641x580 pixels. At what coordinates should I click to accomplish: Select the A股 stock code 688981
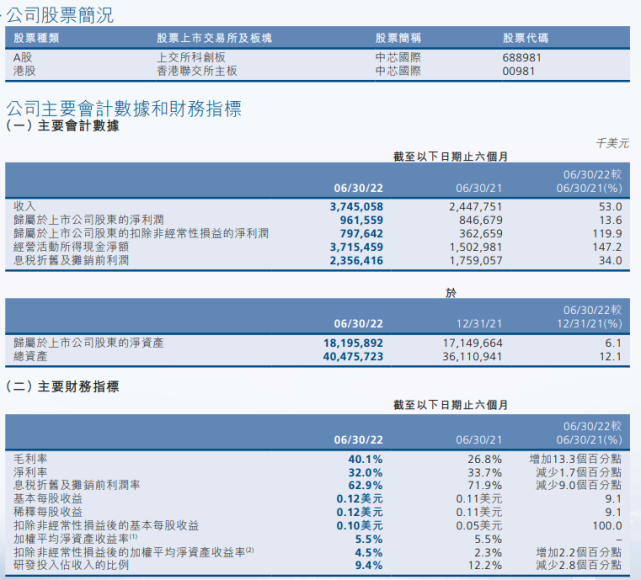(522, 58)
